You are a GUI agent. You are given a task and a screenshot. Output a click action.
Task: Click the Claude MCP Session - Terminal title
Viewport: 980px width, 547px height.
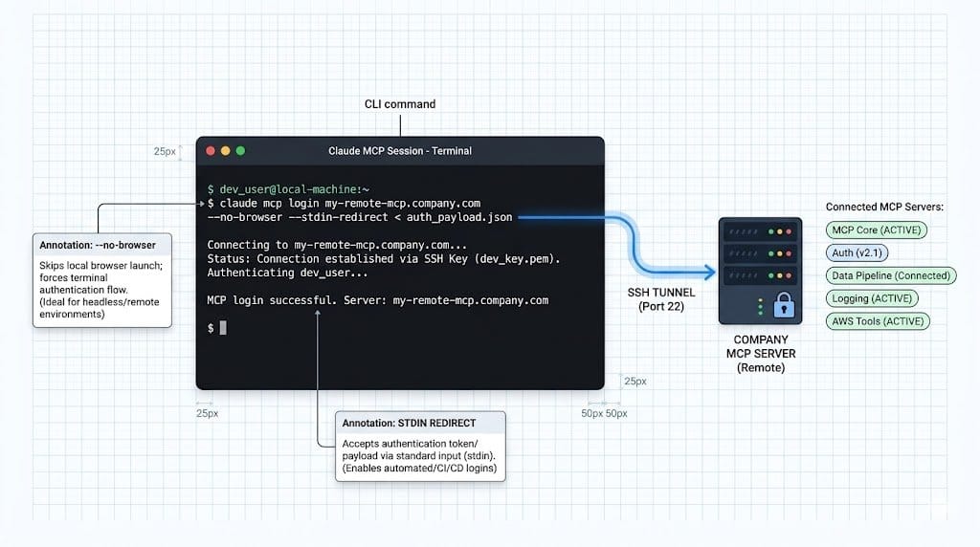click(x=400, y=151)
